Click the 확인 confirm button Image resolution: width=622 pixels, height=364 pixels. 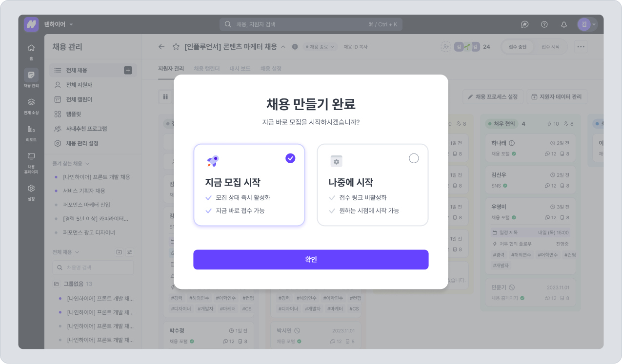tap(311, 260)
